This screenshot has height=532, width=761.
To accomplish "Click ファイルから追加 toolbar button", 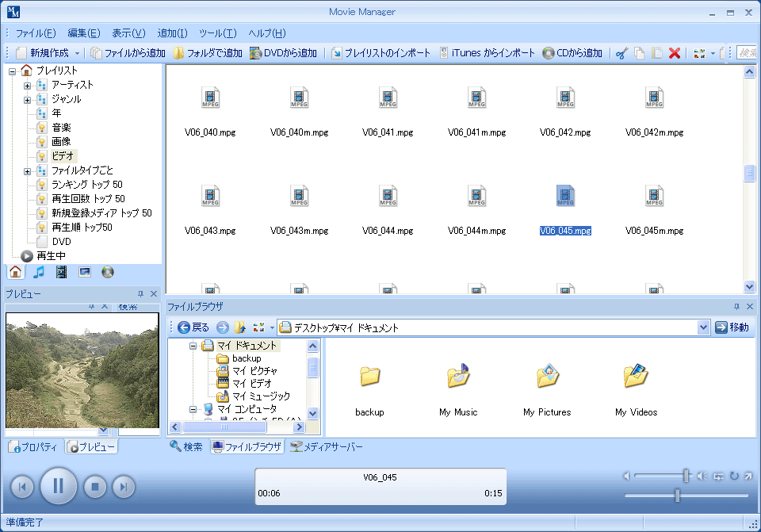I will pos(128,53).
